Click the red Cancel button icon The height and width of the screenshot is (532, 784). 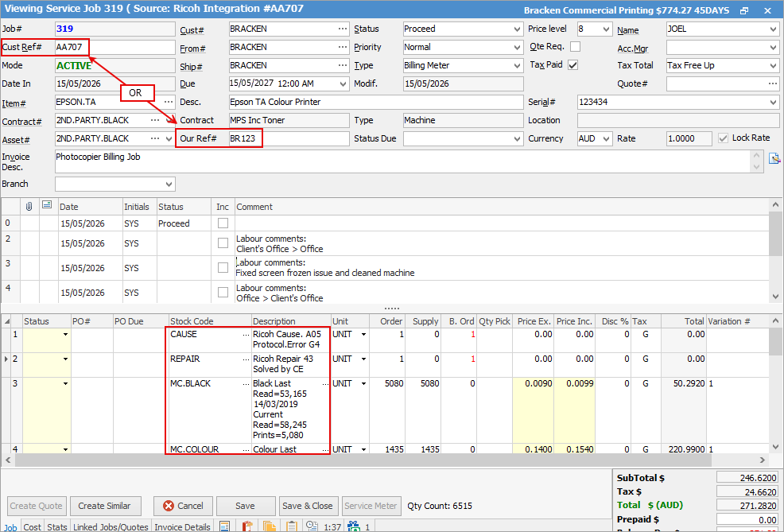169,506
